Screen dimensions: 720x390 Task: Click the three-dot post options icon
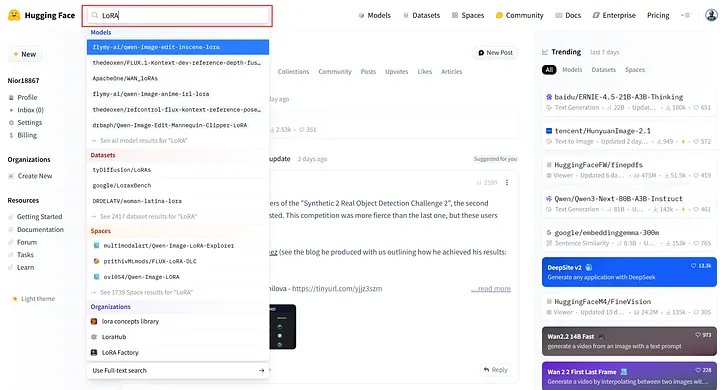click(507, 182)
